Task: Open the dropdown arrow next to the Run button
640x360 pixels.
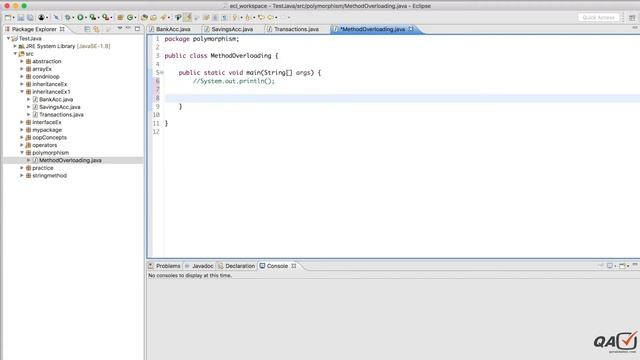Action: [85, 18]
